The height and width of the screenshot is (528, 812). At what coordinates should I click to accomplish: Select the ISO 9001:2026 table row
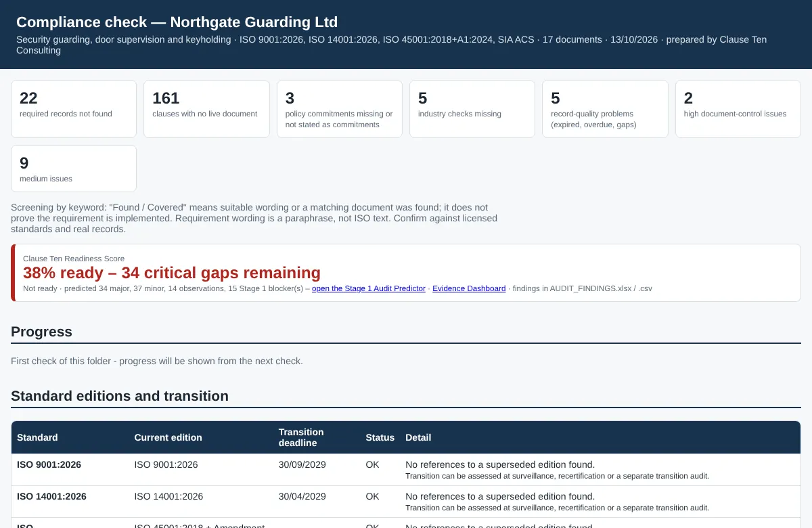tap(406, 470)
